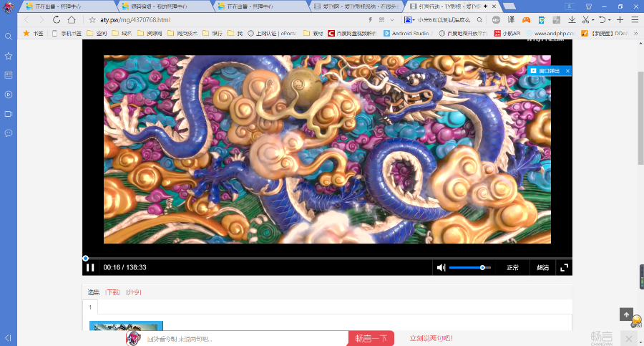Open the 上网认证 ePortal bookmark
The width and height of the screenshot is (644, 346).
click(x=273, y=34)
